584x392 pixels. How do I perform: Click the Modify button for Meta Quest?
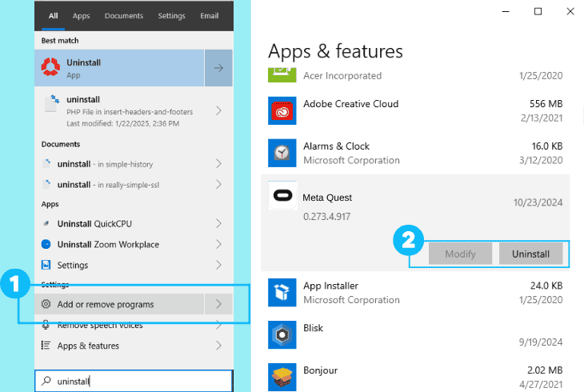click(460, 254)
